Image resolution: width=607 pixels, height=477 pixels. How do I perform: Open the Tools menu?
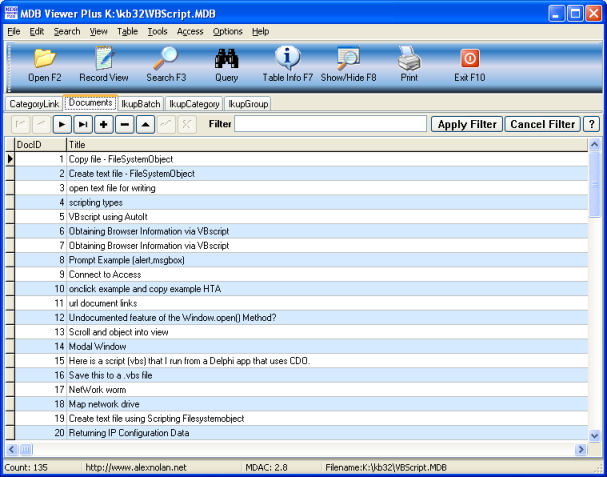tap(157, 31)
